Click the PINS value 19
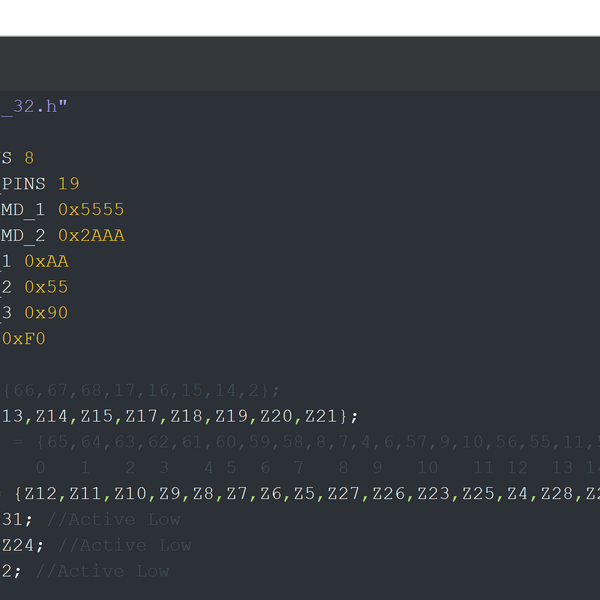600x600 pixels. (x=68, y=184)
